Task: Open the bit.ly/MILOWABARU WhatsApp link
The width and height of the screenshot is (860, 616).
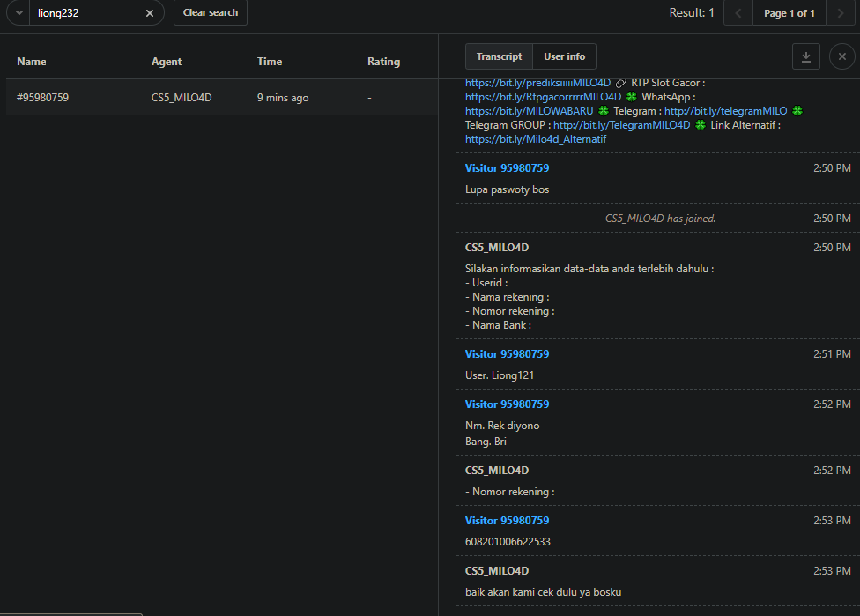Action: 530,111
